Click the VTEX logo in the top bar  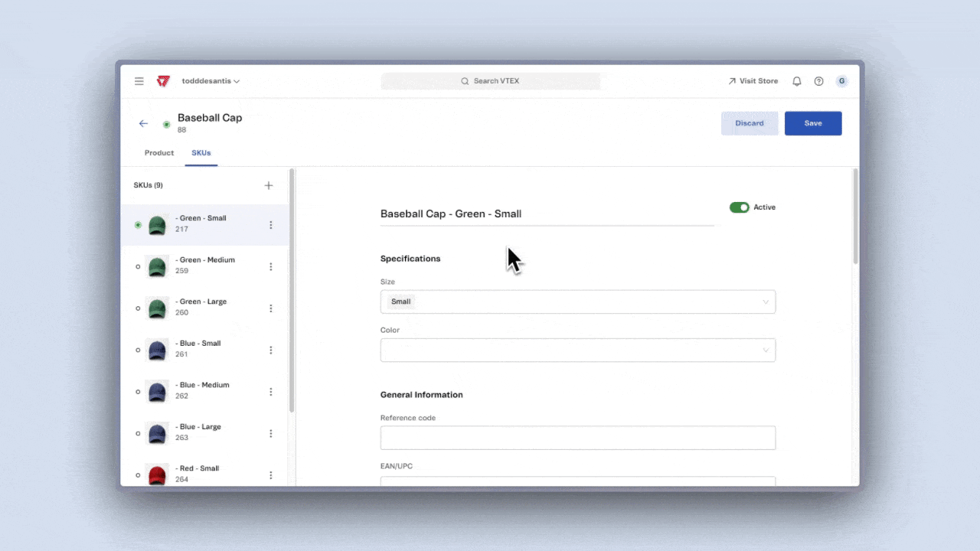[163, 81]
